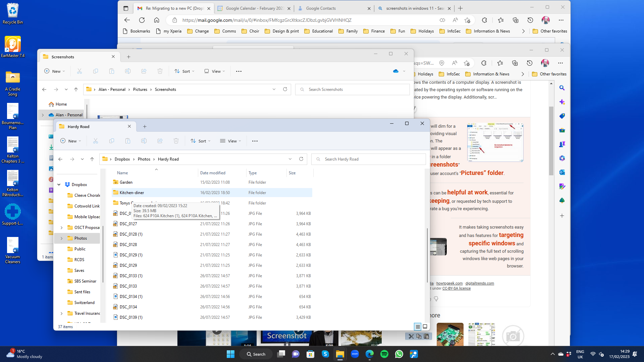Screen dimensions: 644x362
Task: Open Edge Settings and more menu
Action: [561, 20]
